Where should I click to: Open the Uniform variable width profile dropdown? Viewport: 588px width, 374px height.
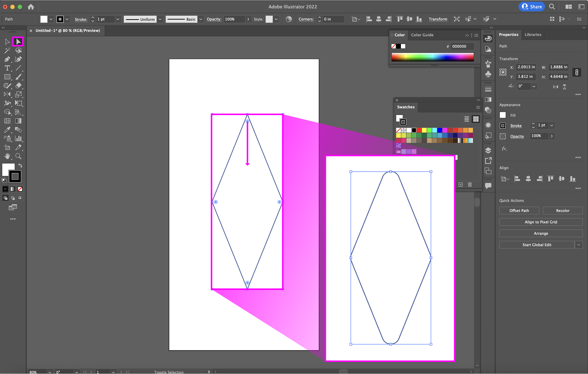[160, 19]
